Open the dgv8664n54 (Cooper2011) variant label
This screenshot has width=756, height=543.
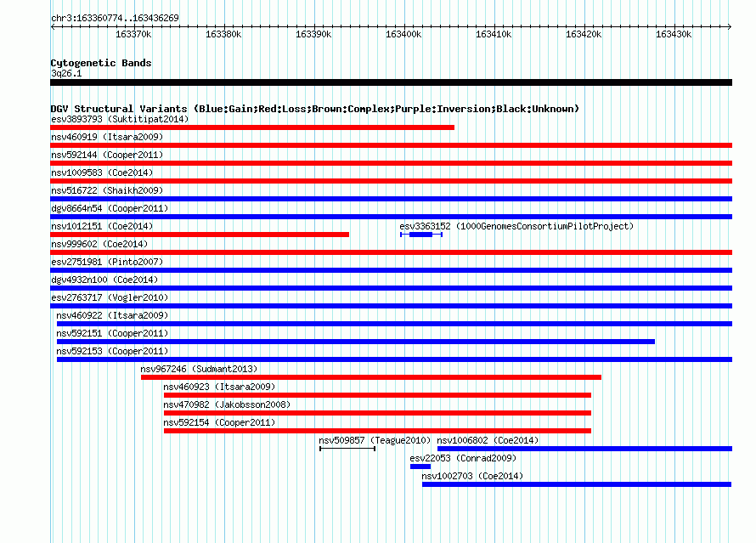pos(110,208)
